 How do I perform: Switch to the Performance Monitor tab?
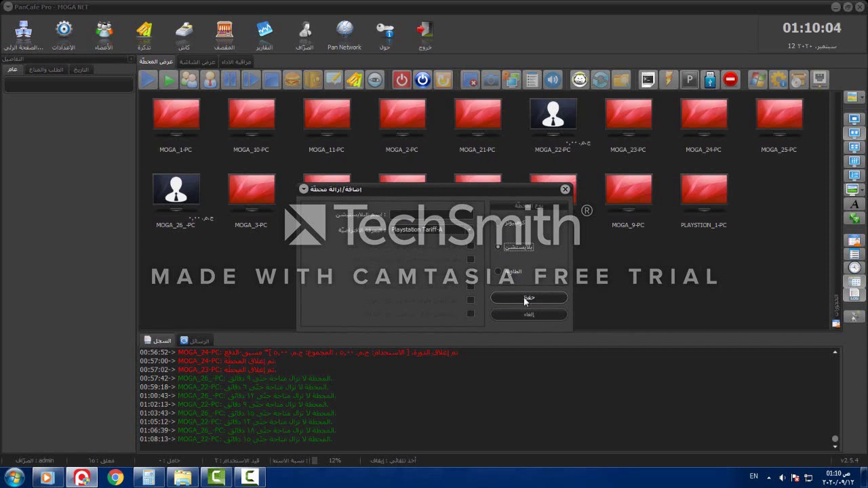(x=237, y=62)
